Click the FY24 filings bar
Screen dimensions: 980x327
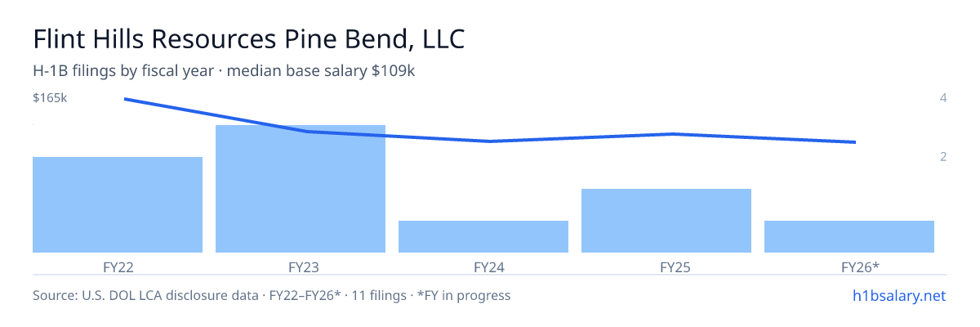[483, 236]
